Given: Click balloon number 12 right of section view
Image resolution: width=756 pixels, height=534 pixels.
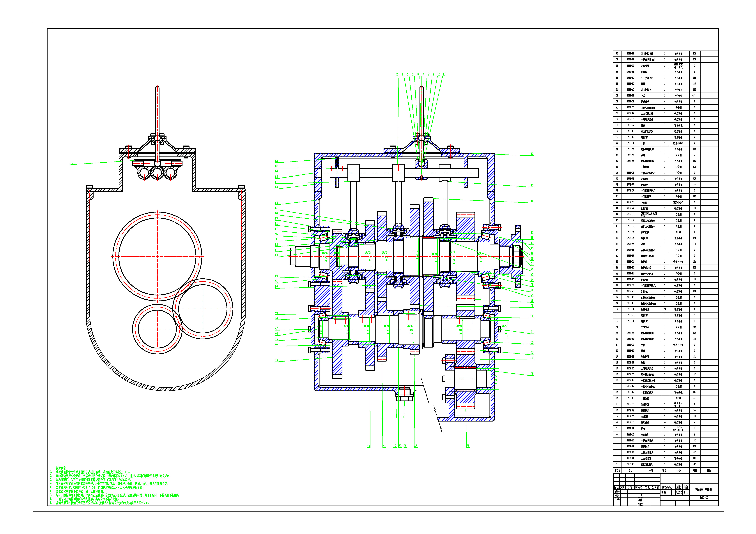Looking at the screenshot, I should (532, 154).
